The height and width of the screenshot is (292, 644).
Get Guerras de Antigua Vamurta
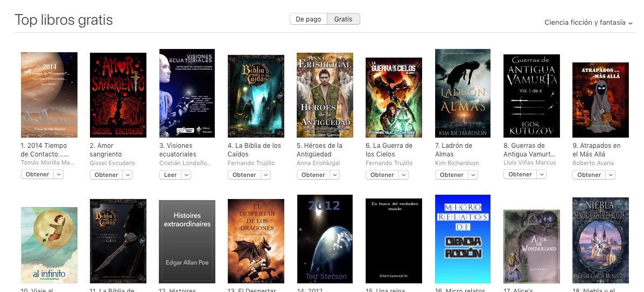click(x=520, y=174)
